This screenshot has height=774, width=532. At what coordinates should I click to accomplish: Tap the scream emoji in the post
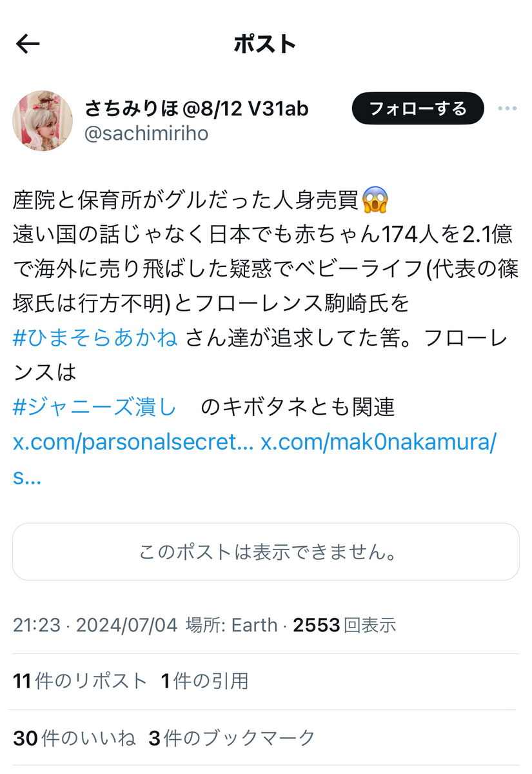pyautogui.click(x=375, y=200)
